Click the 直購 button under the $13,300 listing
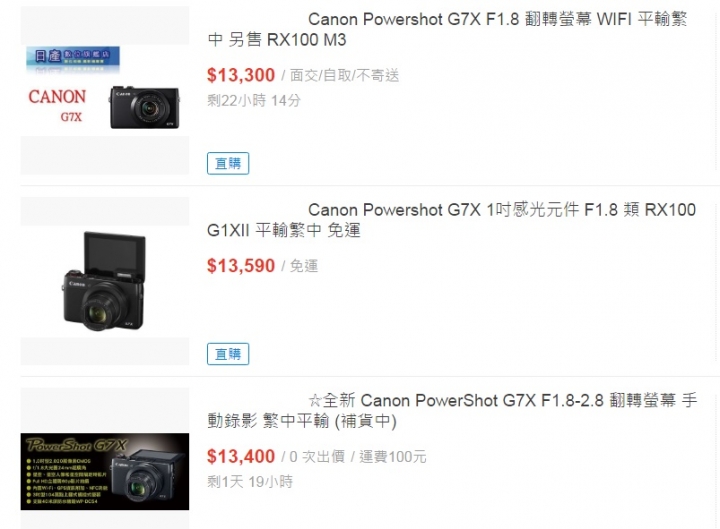This screenshot has width=720, height=529. 228,163
